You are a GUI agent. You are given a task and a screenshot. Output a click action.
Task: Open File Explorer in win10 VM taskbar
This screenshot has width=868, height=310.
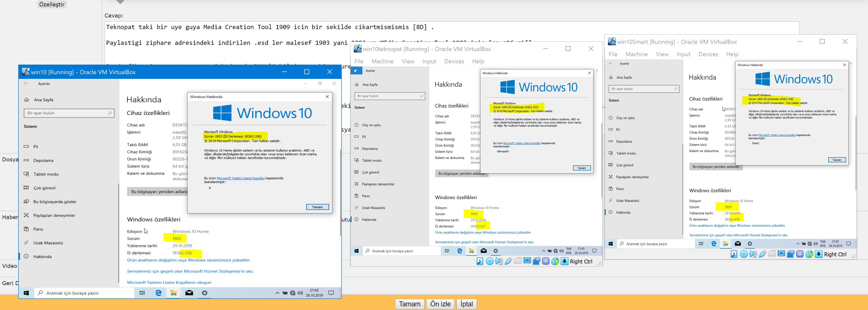(173, 293)
